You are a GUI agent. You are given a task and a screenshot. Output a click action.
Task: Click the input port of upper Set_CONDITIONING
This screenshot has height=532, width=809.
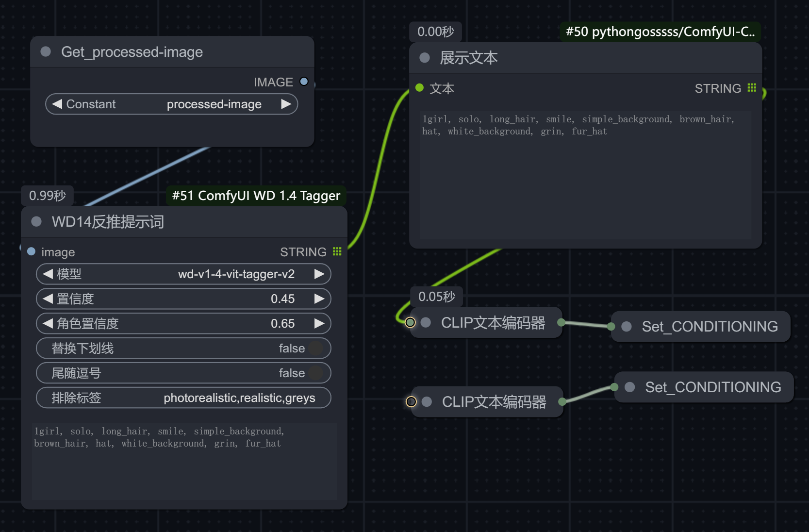coord(611,326)
